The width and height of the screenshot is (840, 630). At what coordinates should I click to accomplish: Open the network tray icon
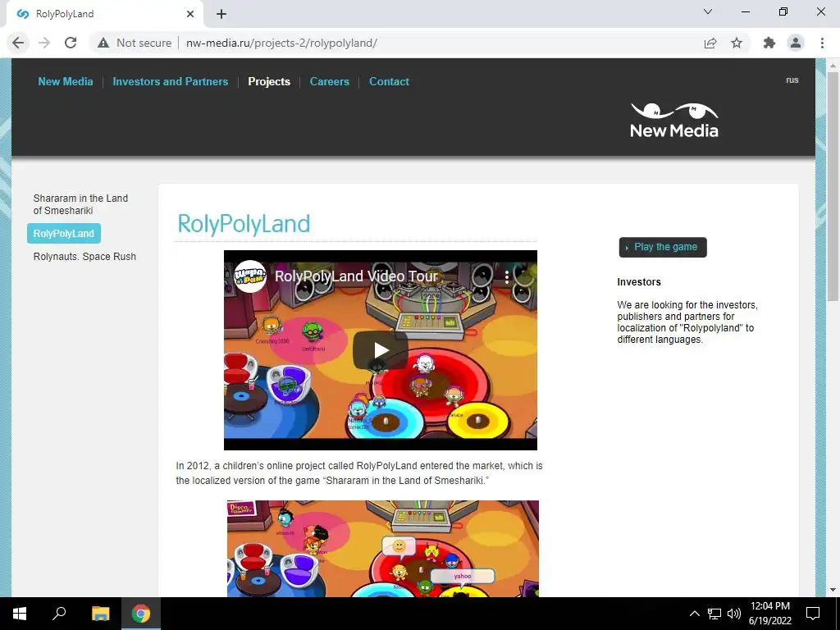pos(714,614)
